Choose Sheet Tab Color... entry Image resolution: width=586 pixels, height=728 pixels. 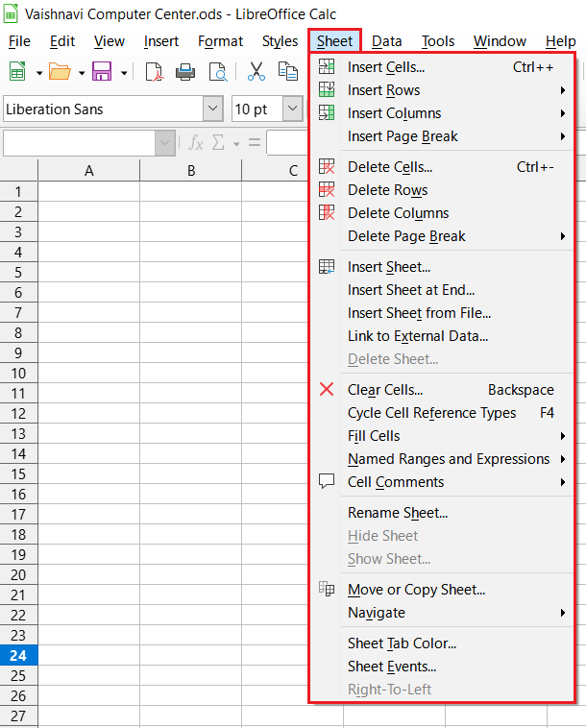442,643
